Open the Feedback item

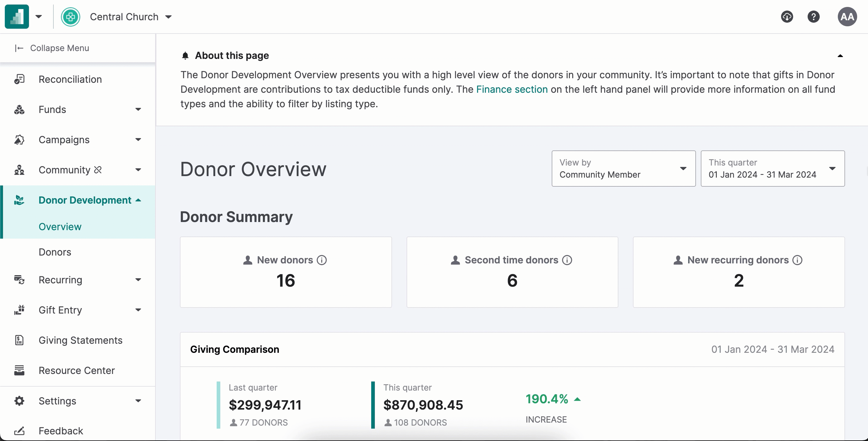(x=61, y=431)
